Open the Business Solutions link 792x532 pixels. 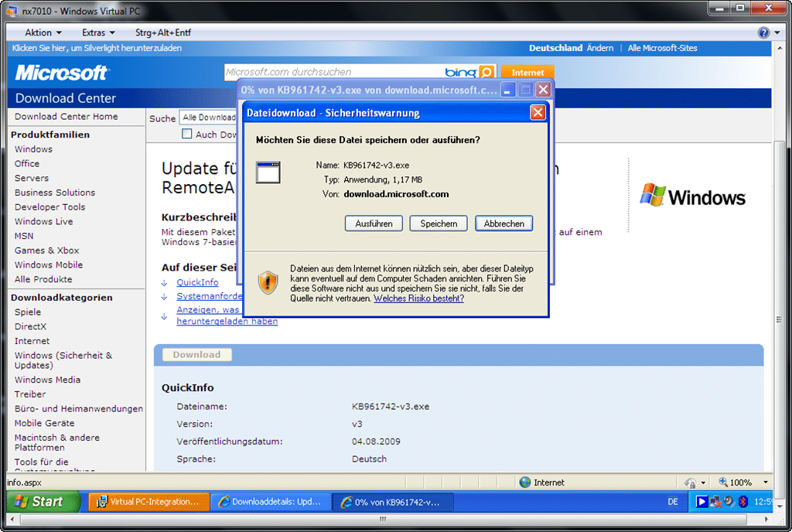point(55,193)
